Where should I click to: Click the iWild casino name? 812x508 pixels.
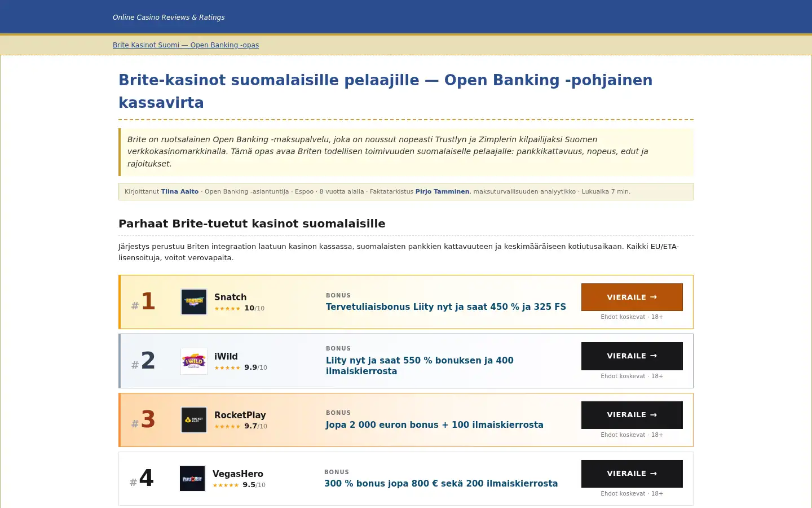[x=226, y=357]
